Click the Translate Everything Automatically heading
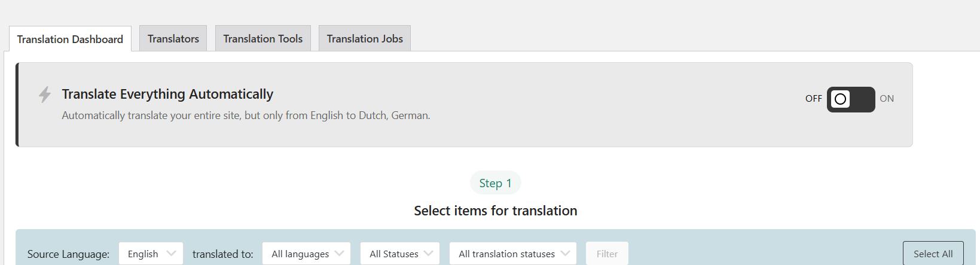The width and height of the screenshot is (980, 265). coord(167,94)
